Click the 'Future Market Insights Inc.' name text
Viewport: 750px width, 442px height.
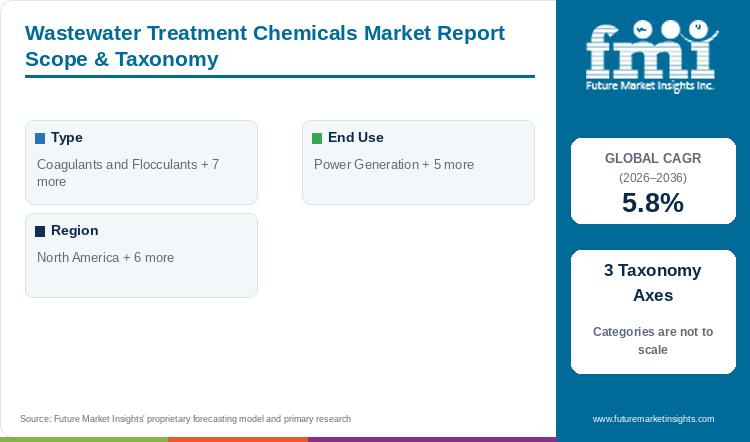tap(650, 86)
